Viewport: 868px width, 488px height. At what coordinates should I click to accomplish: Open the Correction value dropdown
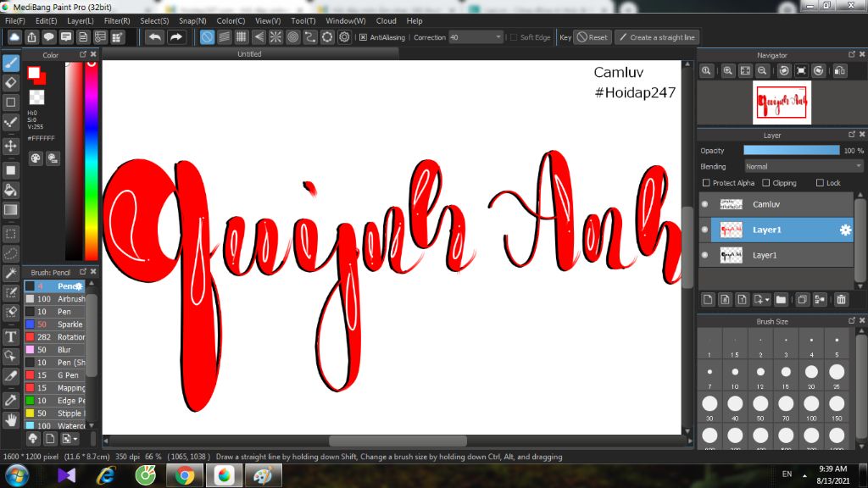click(x=476, y=37)
